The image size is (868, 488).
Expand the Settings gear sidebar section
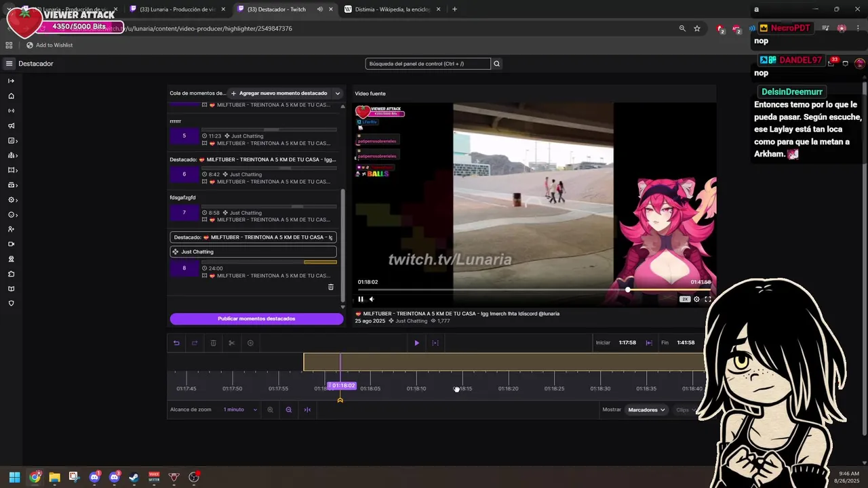(12, 200)
